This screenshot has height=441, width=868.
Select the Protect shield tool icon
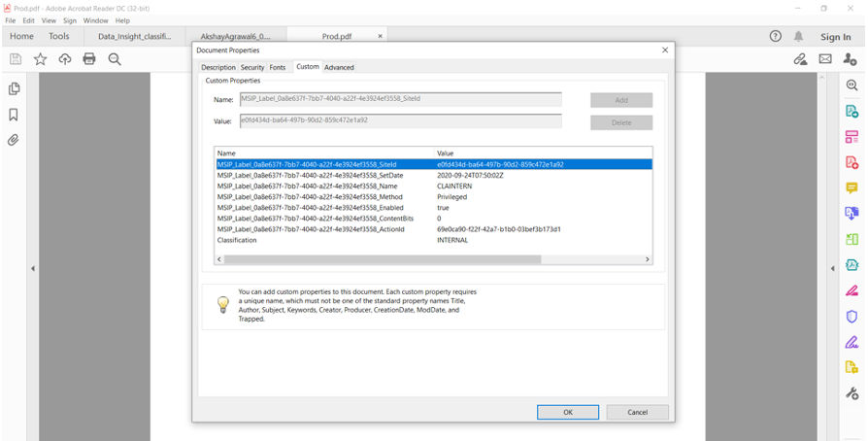851,317
